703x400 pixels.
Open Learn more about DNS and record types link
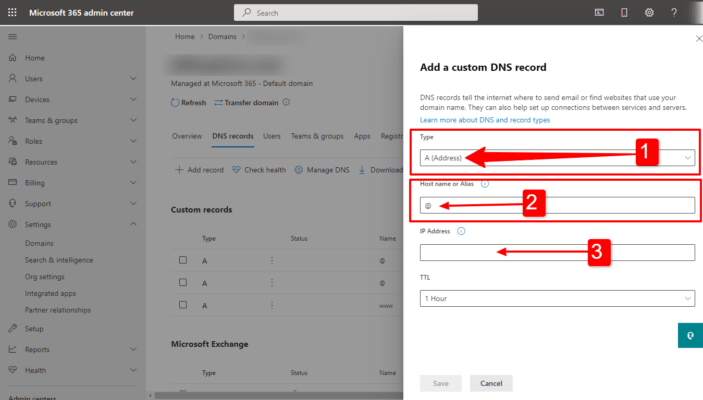[484, 119]
